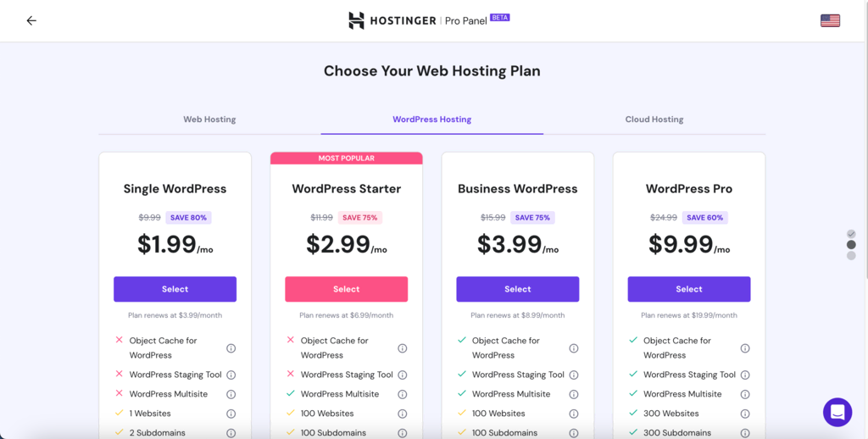The width and height of the screenshot is (868, 439).
Task: Select the WordPress Pro plan
Action: (688, 289)
